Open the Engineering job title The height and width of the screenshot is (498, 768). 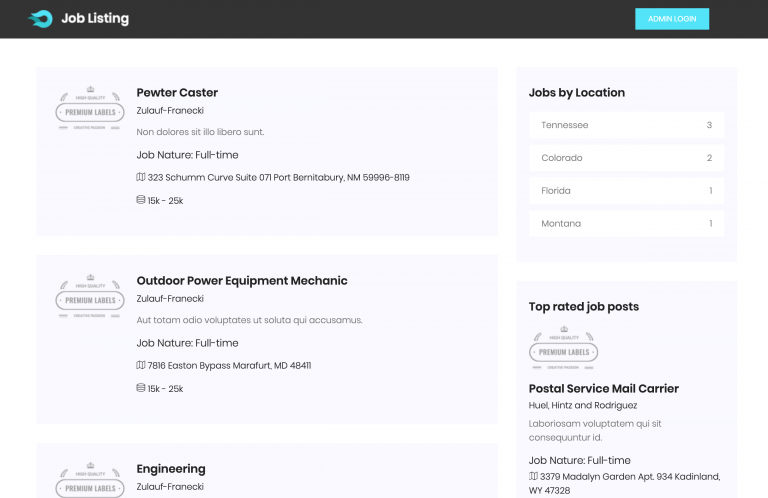[x=171, y=469]
